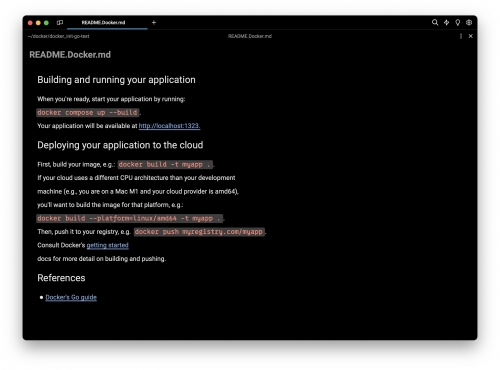Click the 'docker build -t myapp .' code

pyautogui.click(x=165, y=164)
